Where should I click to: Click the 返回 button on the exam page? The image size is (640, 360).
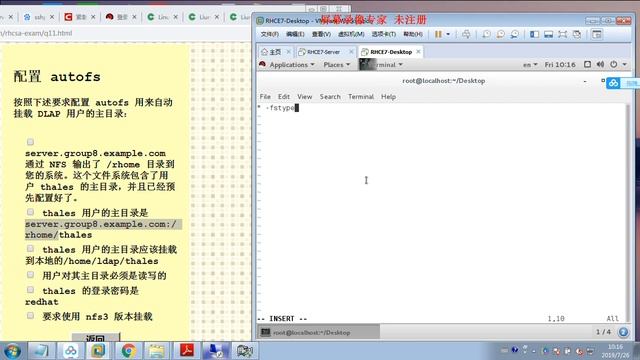coord(96,338)
